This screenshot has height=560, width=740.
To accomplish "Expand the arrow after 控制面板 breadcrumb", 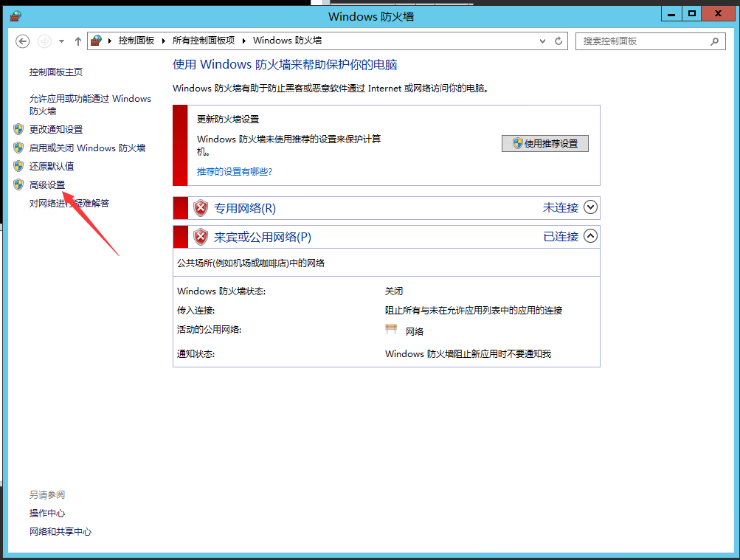I will 164,41.
